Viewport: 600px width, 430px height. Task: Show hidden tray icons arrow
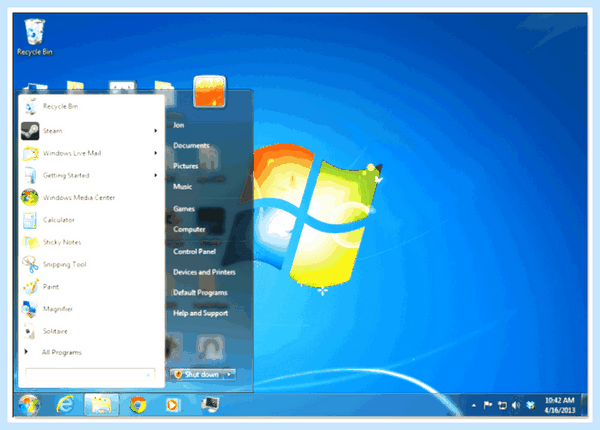point(474,405)
